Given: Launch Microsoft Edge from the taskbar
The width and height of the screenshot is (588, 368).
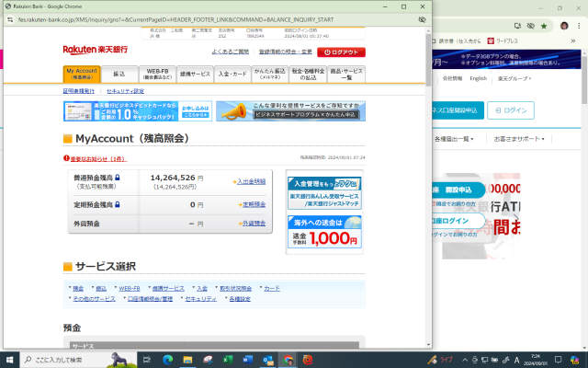Looking at the screenshot, I should click(x=167, y=360).
